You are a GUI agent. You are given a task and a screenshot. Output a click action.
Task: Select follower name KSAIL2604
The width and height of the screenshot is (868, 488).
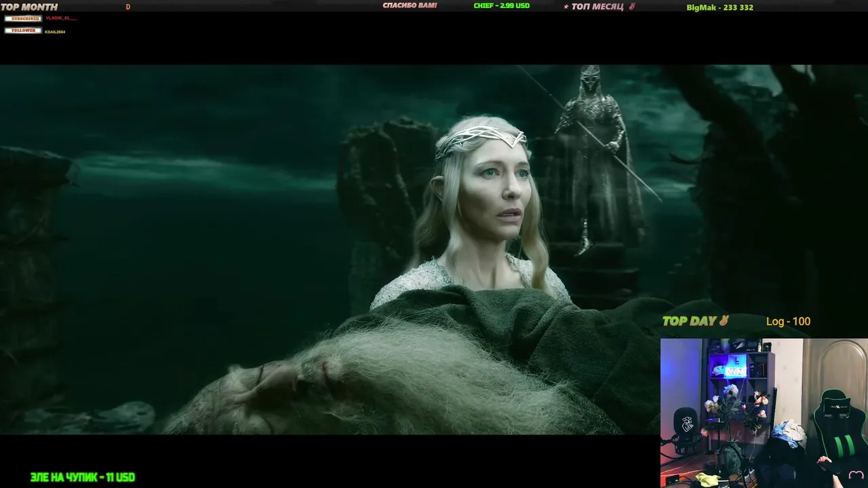pyautogui.click(x=55, y=32)
